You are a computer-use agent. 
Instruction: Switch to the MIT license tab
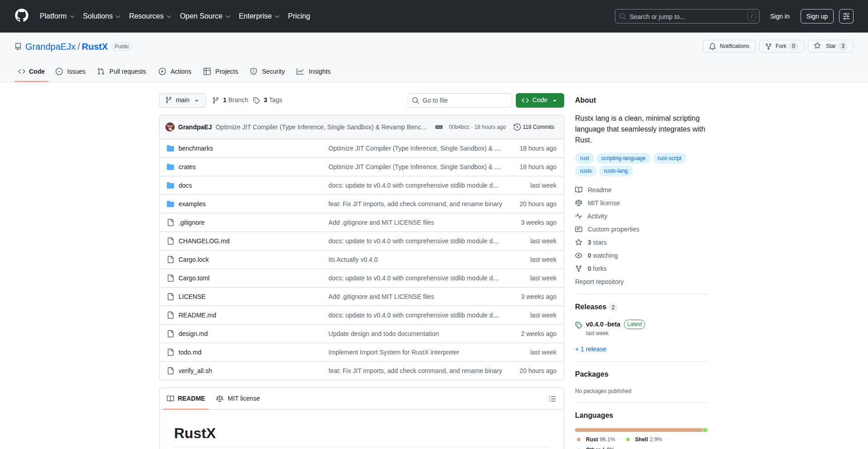pos(238,398)
